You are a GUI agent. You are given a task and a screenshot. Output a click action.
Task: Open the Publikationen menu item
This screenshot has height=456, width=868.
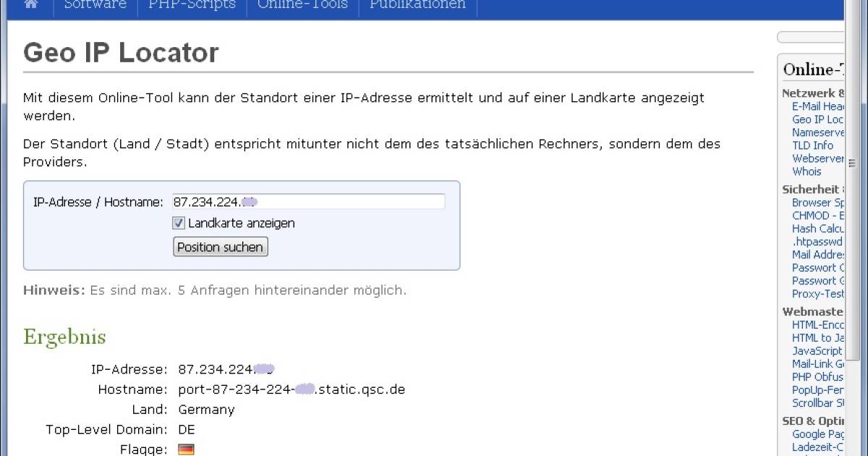(x=417, y=4)
